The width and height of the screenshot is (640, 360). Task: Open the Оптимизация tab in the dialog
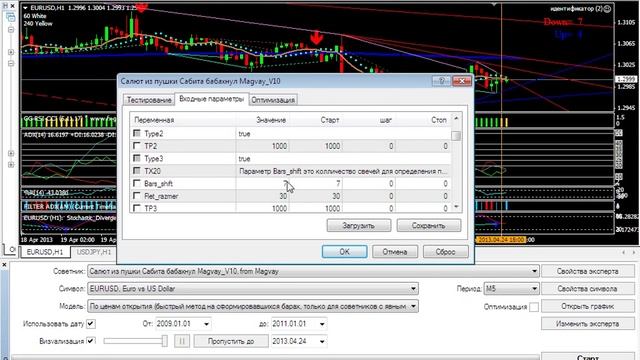[273, 100]
